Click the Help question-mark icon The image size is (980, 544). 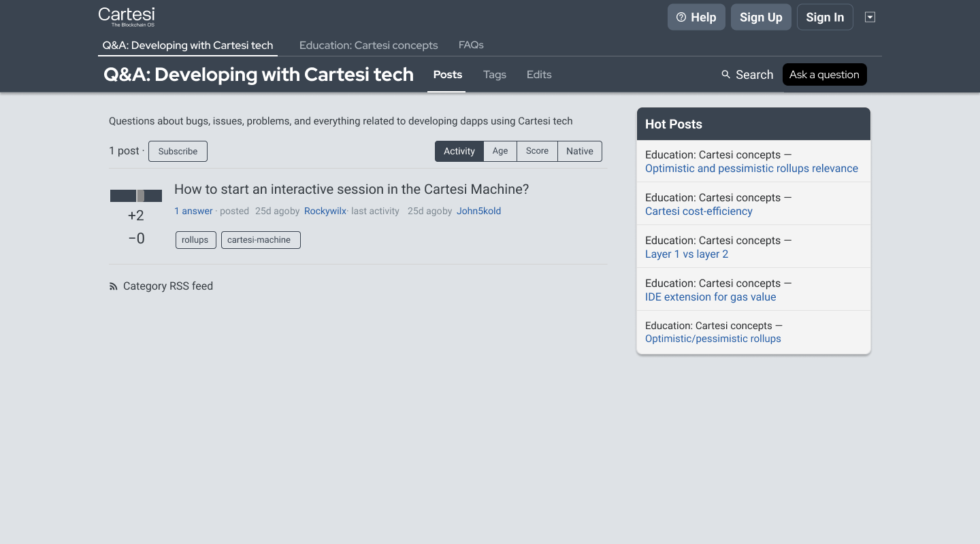[681, 18]
